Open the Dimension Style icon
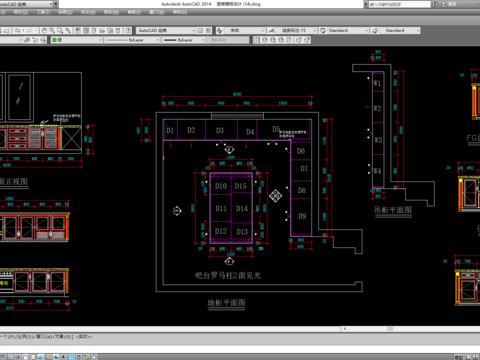The height and width of the screenshot is (360, 480). point(272,30)
